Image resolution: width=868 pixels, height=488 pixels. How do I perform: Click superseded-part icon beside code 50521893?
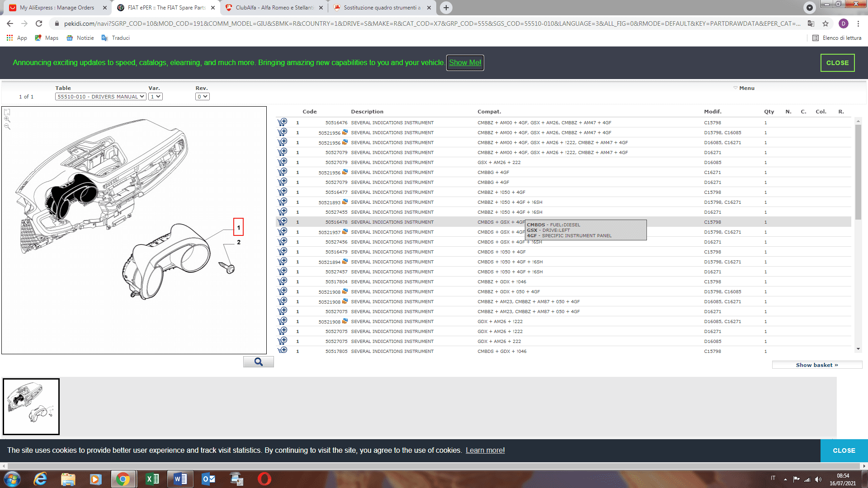345,202
